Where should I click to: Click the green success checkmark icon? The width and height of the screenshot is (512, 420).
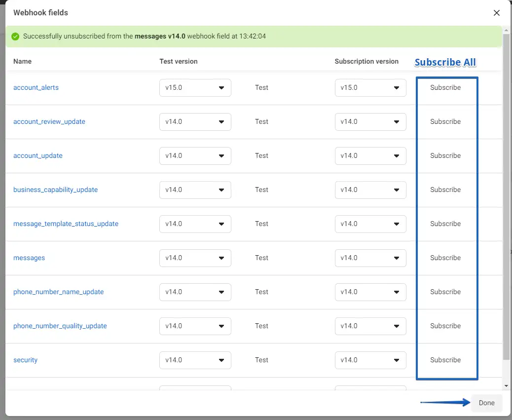pyautogui.click(x=15, y=37)
